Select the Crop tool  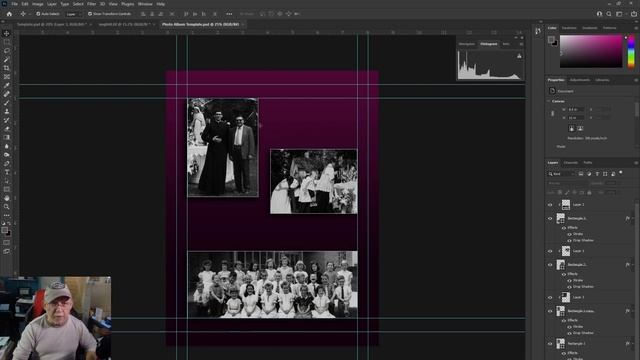pyautogui.click(x=7, y=68)
